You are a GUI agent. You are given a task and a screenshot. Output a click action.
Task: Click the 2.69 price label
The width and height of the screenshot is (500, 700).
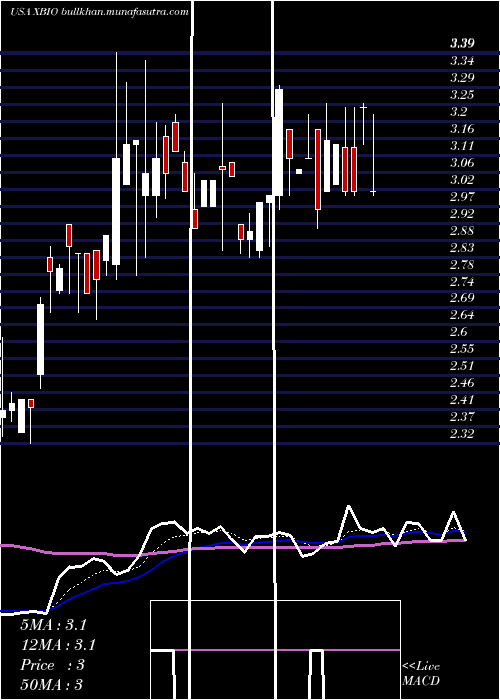[x=462, y=298]
